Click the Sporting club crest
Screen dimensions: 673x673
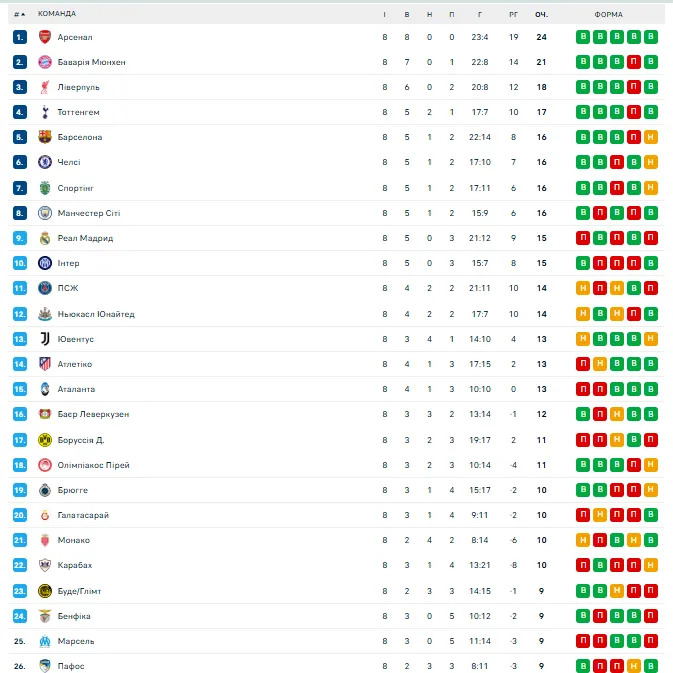pyautogui.click(x=44, y=188)
